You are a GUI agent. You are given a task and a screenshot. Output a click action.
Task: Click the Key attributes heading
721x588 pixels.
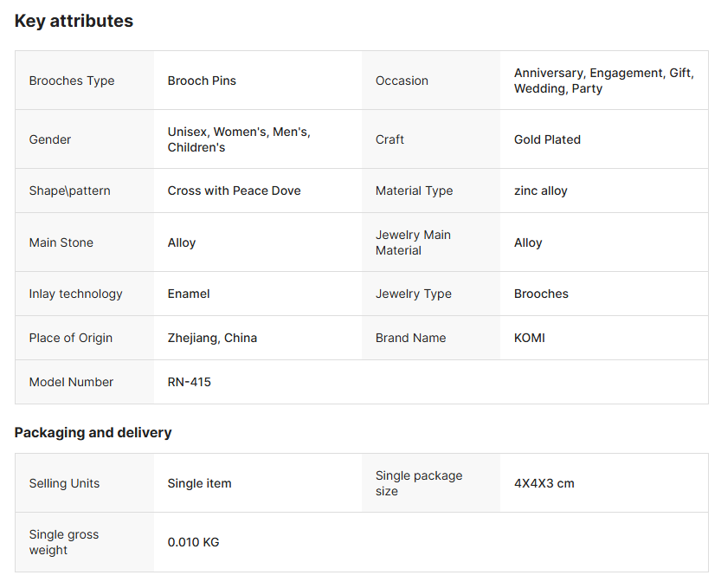74,21
